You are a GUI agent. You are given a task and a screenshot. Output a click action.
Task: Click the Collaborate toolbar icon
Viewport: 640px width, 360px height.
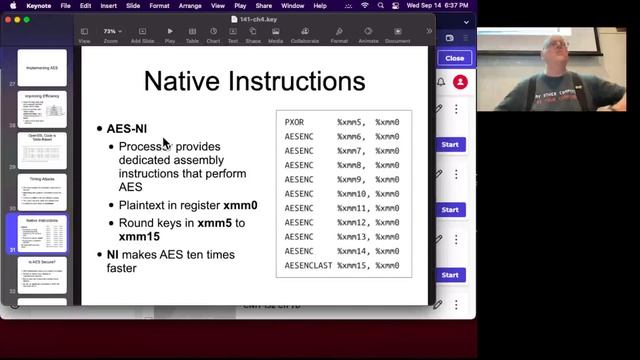305,35
